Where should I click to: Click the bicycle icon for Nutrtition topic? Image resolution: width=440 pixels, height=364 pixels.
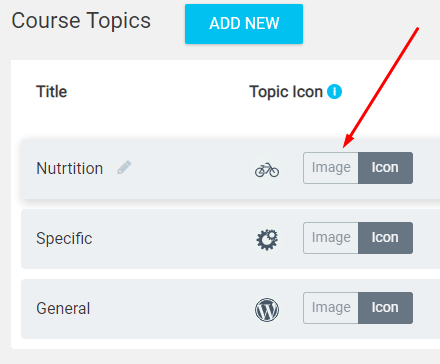click(267, 170)
